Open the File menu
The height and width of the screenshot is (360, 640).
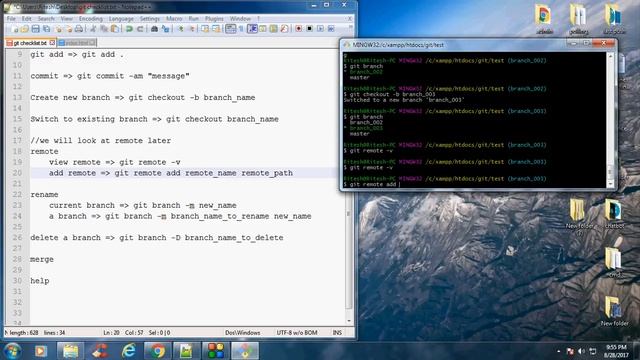click(11, 19)
